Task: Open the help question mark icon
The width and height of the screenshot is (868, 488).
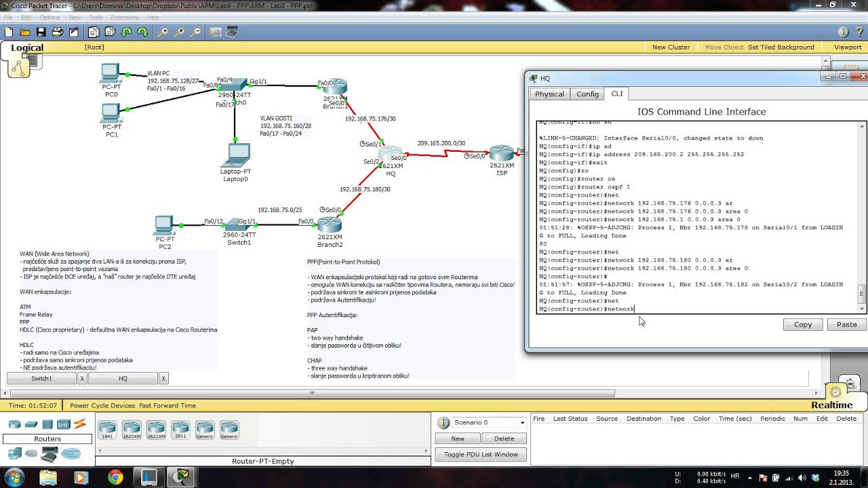Action: pyautogui.click(x=860, y=32)
